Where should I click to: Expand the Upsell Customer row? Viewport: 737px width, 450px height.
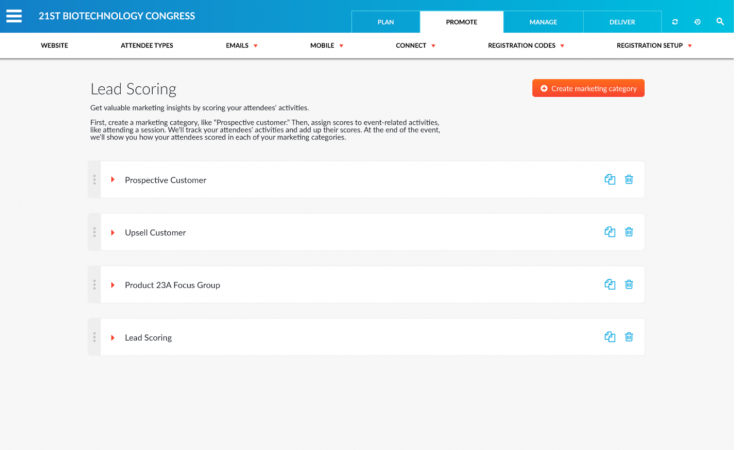(x=113, y=232)
